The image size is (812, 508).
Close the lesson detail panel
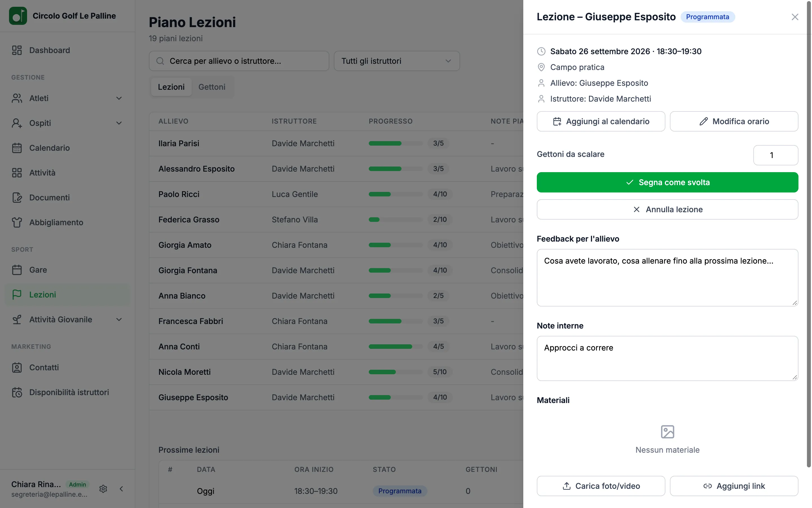coord(795,17)
